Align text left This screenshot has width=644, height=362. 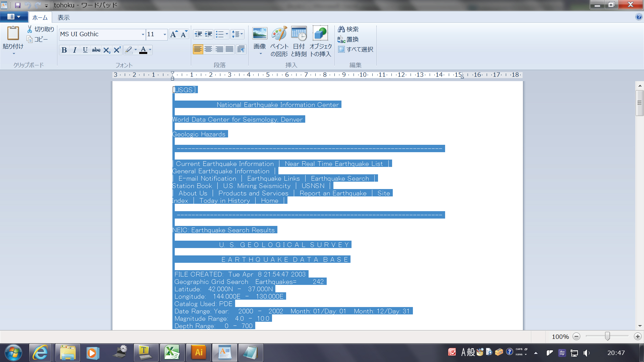click(x=198, y=50)
